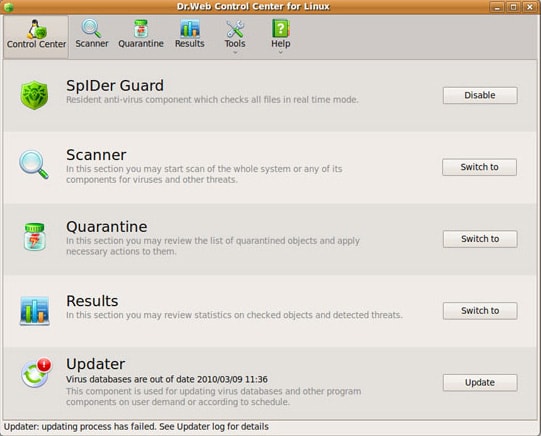Click the Updater warning refresh icon
The width and height of the screenshot is (541, 436).
point(36,373)
